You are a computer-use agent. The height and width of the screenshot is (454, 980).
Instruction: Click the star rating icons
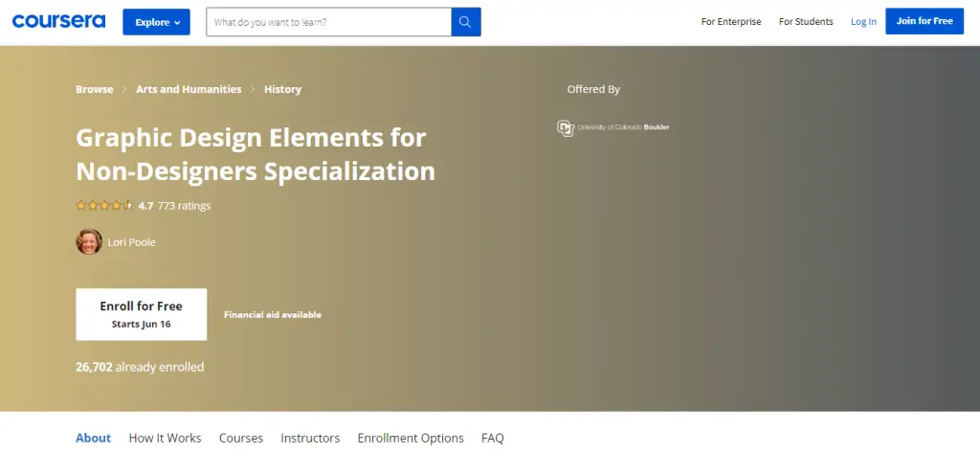pyautogui.click(x=104, y=206)
